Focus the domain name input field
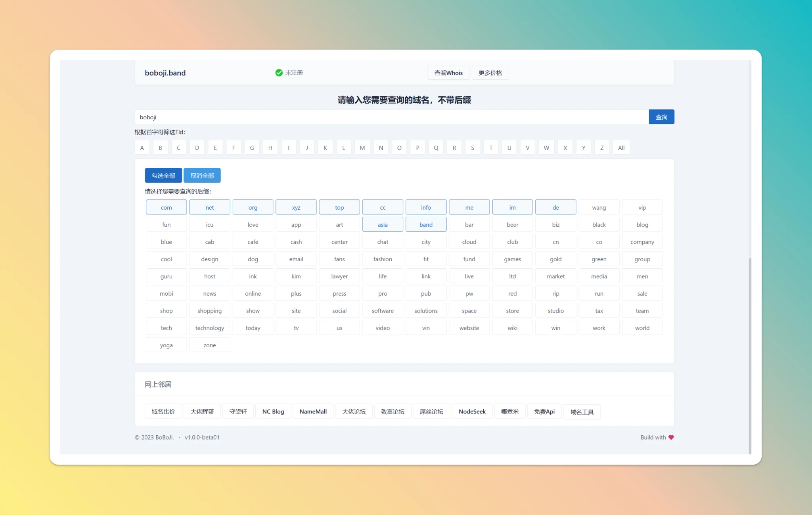 pos(391,117)
